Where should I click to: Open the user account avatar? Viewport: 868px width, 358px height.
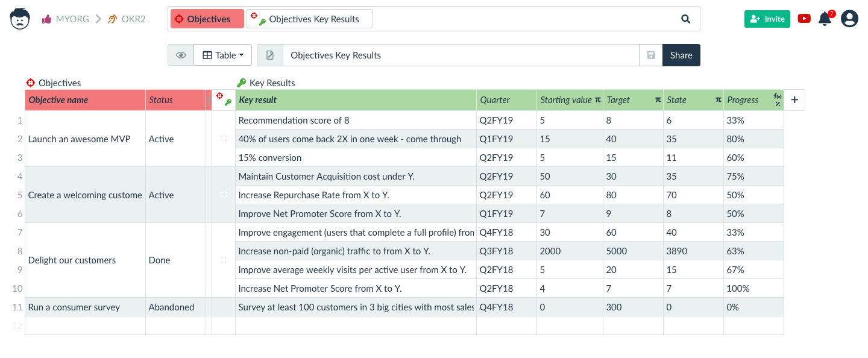tap(849, 19)
